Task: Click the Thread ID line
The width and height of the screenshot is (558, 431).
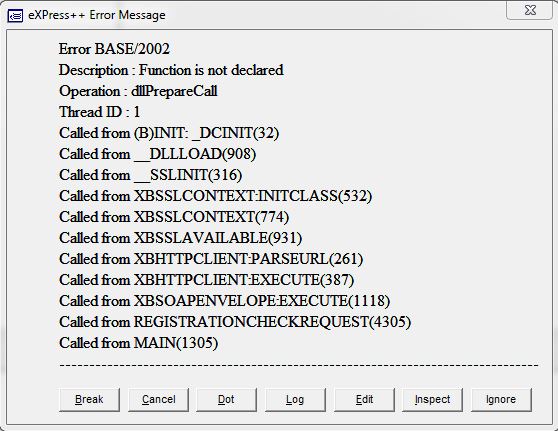Action: click(100, 112)
